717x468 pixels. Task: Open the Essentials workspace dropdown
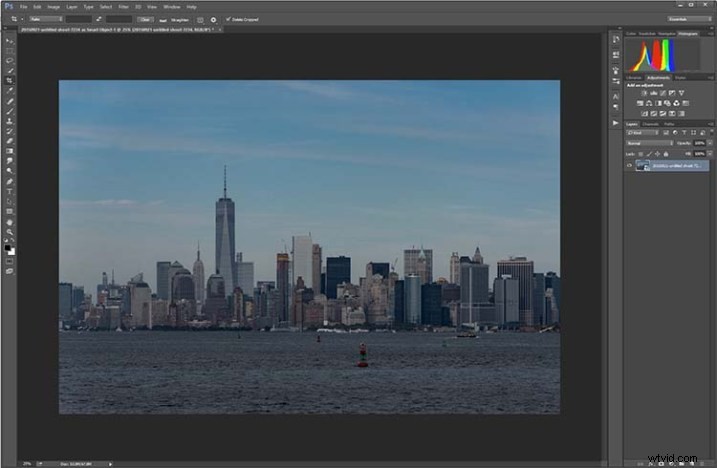(x=689, y=19)
